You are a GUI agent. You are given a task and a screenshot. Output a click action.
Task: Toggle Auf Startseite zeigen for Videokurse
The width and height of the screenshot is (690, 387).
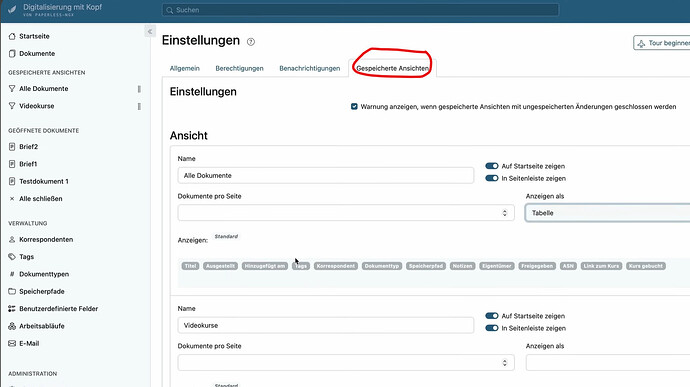click(x=492, y=316)
